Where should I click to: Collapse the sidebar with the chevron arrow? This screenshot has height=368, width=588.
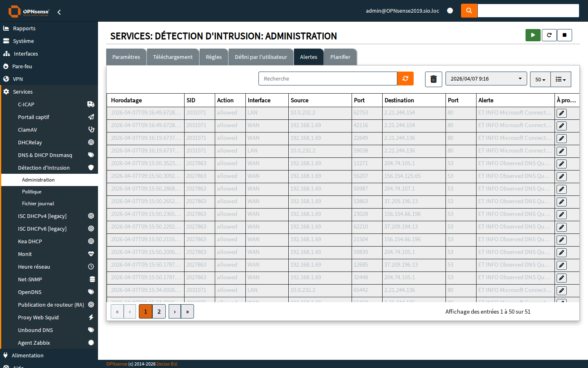(59, 12)
